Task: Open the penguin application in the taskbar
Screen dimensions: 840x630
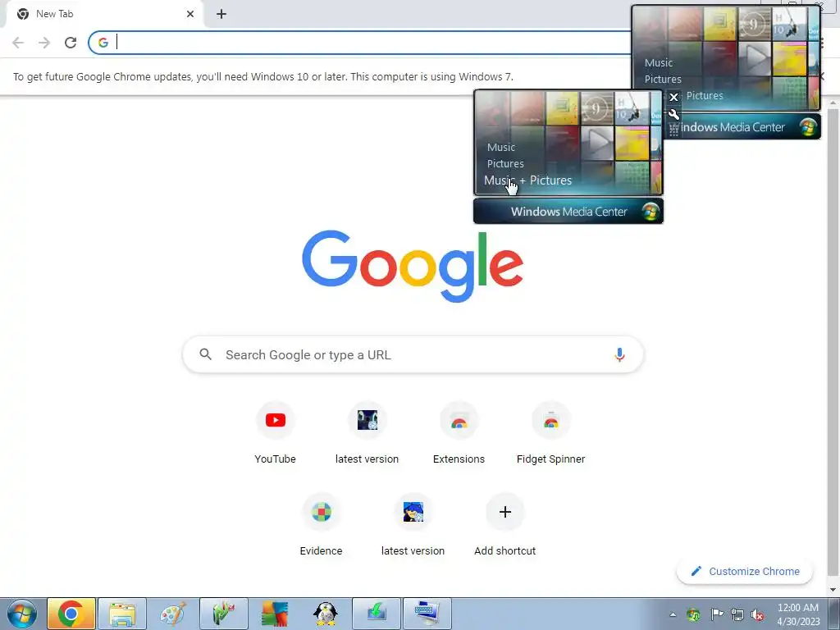Action: click(x=325, y=614)
